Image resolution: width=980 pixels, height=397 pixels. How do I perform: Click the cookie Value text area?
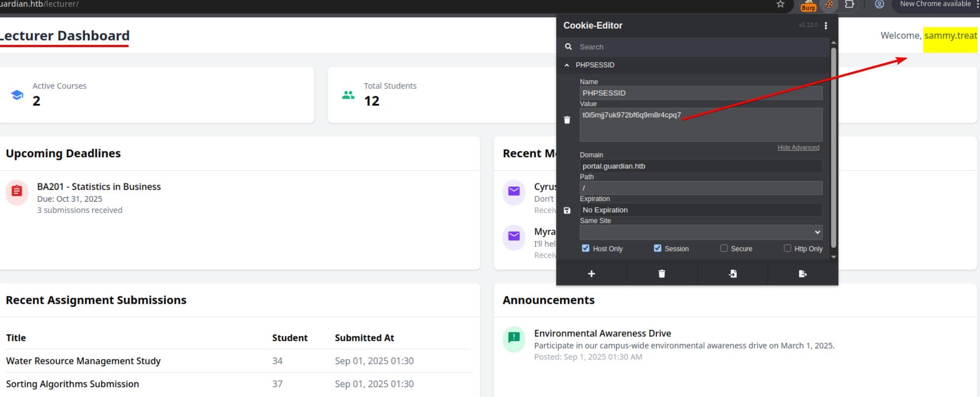tap(701, 125)
